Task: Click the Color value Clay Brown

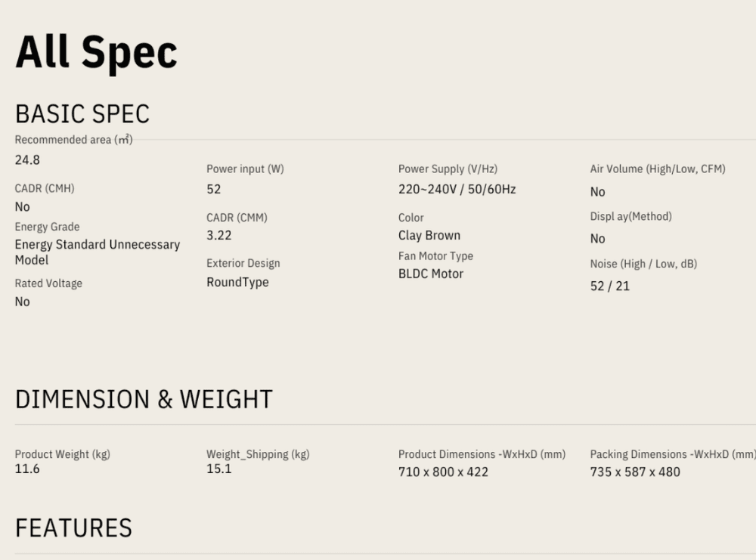Action: point(429,235)
